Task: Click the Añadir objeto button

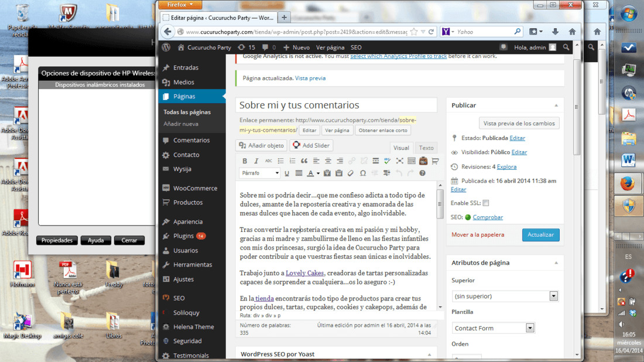Action: pyautogui.click(x=262, y=145)
